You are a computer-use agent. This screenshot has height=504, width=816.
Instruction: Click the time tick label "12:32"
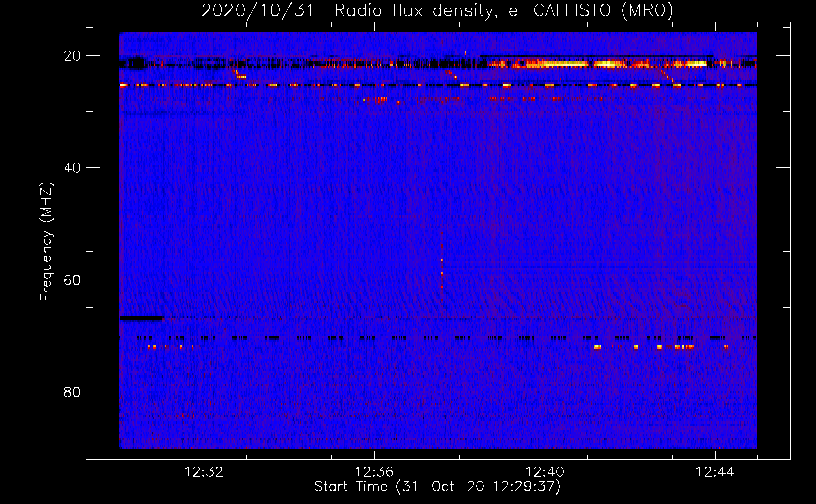click(x=204, y=472)
